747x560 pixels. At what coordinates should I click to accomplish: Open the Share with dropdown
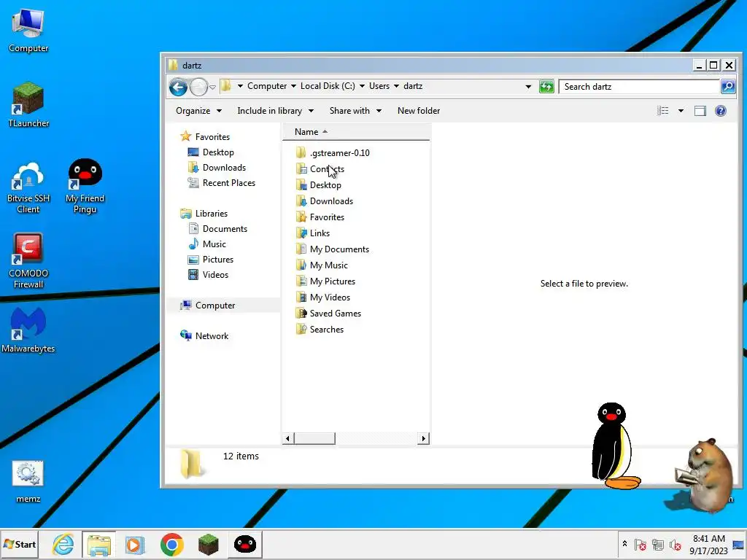355,111
